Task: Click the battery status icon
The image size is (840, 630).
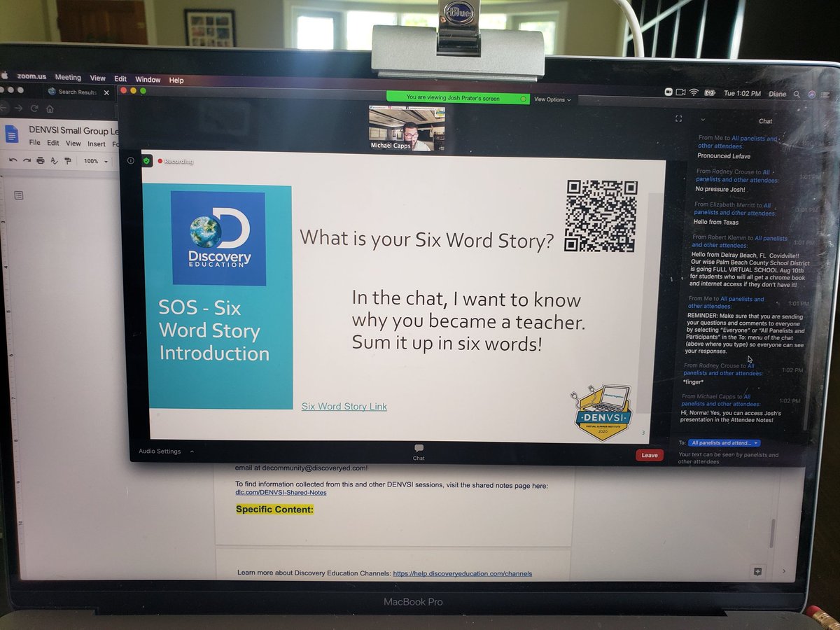Action: (710, 92)
